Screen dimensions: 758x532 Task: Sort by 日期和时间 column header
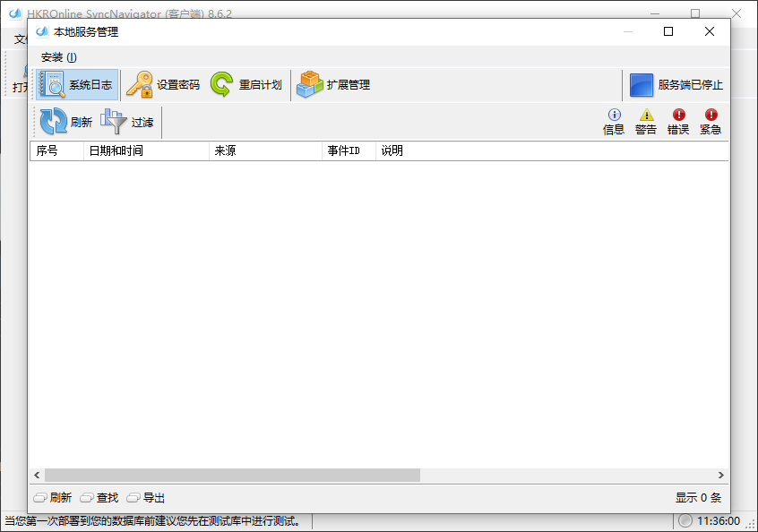(x=146, y=150)
